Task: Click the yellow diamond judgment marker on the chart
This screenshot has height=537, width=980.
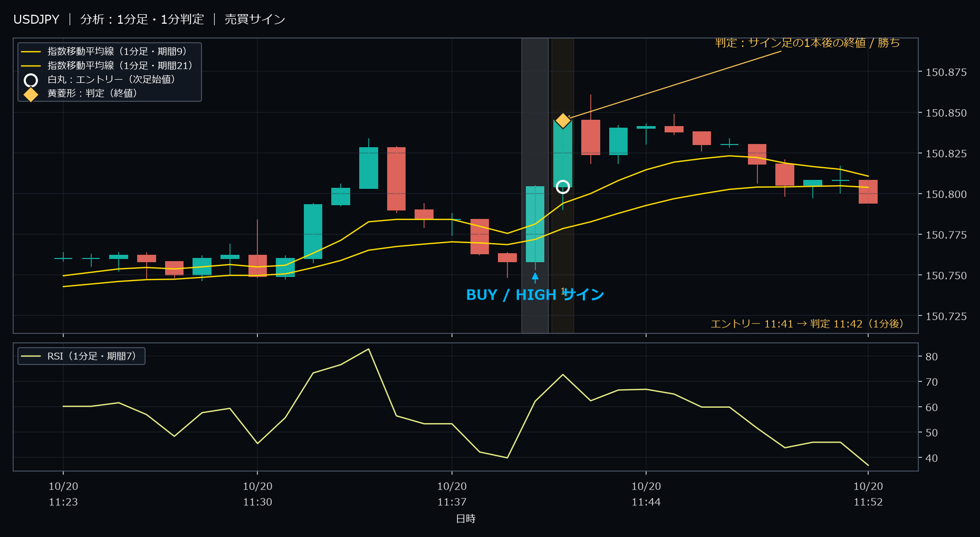Action: click(563, 121)
